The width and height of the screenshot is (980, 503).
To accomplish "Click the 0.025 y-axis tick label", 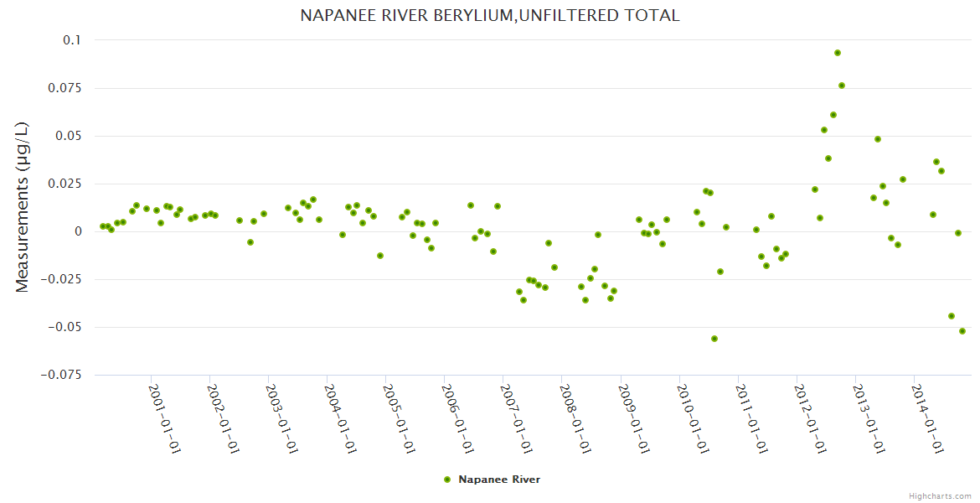I will [x=64, y=184].
